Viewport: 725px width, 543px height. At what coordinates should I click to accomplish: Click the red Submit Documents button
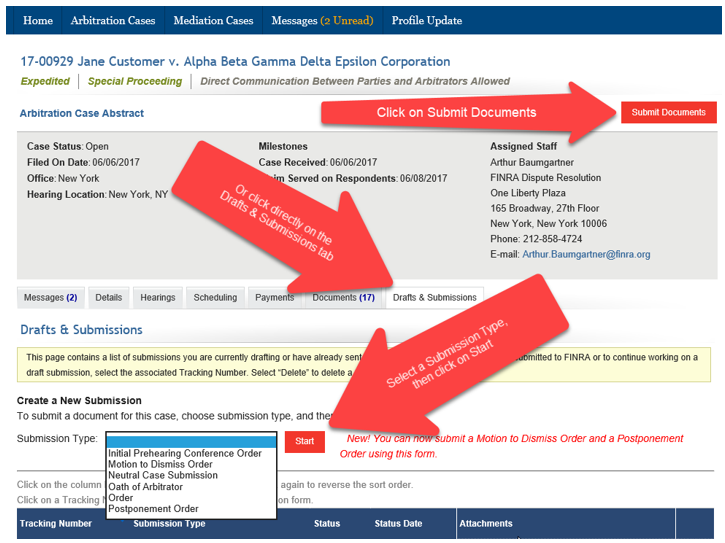(x=668, y=113)
